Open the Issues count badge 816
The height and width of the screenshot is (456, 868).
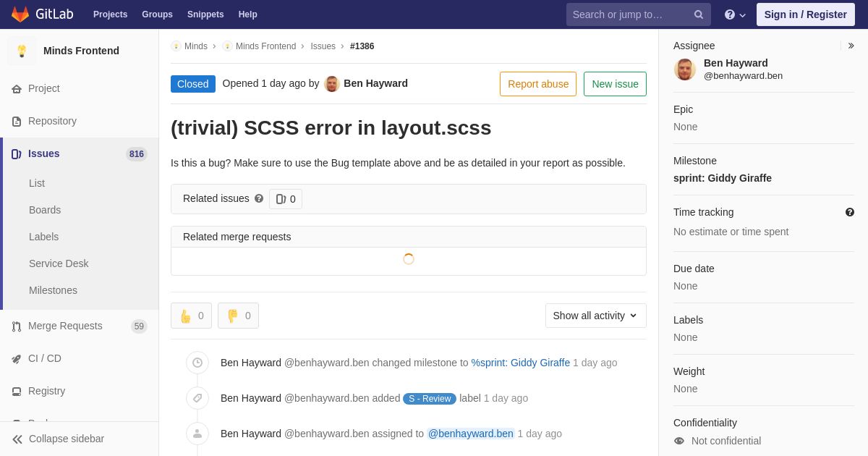click(137, 154)
